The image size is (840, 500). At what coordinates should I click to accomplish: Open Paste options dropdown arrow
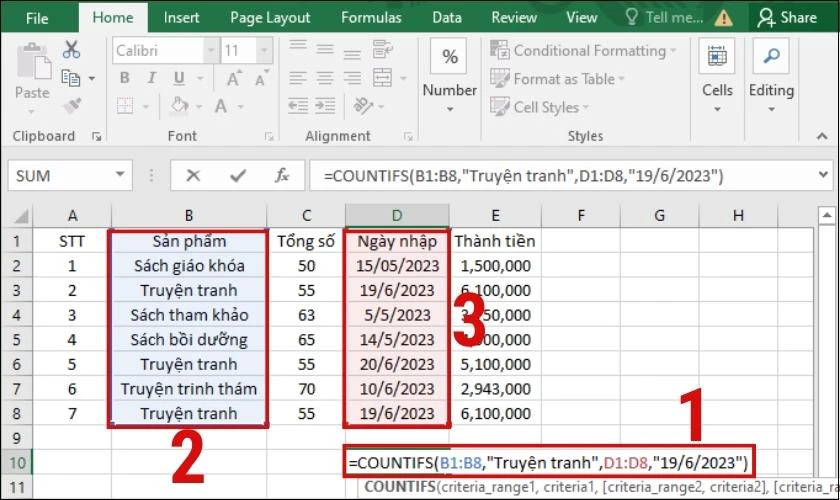[x=32, y=111]
